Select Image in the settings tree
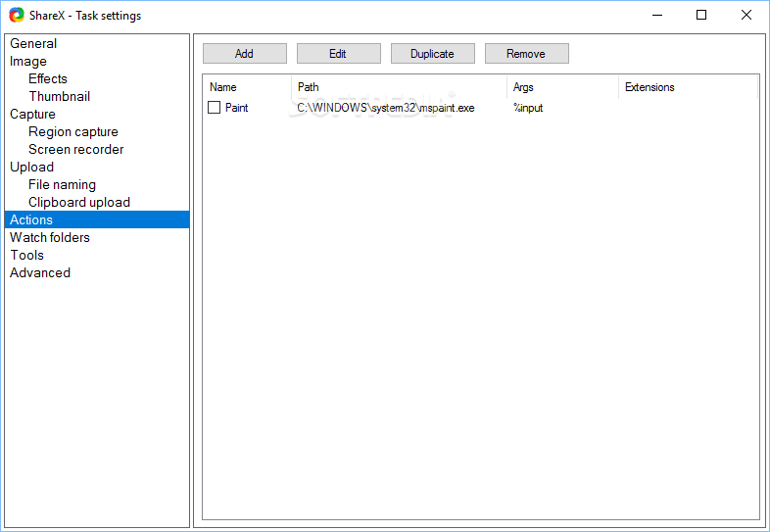This screenshot has width=770, height=532. (28, 62)
